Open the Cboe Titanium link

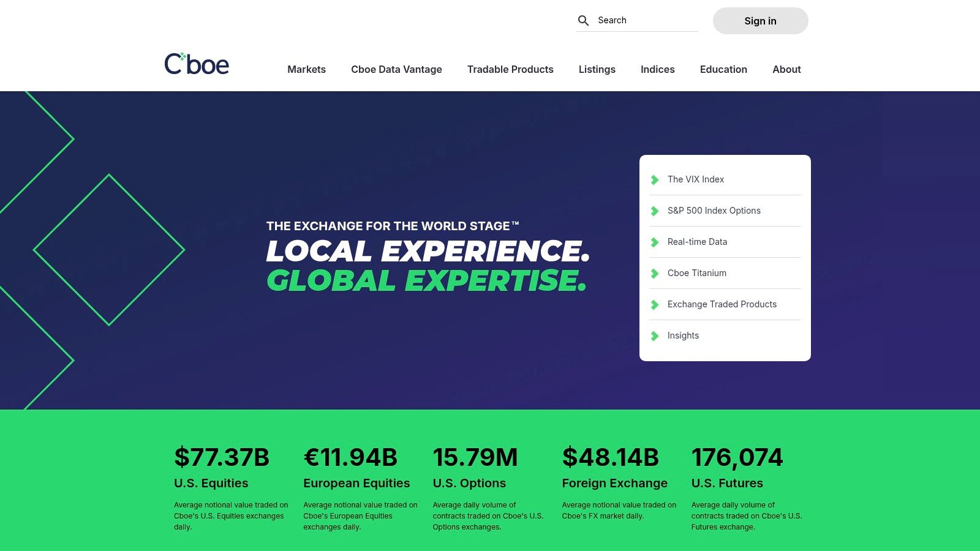pyautogui.click(x=697, y=273)
